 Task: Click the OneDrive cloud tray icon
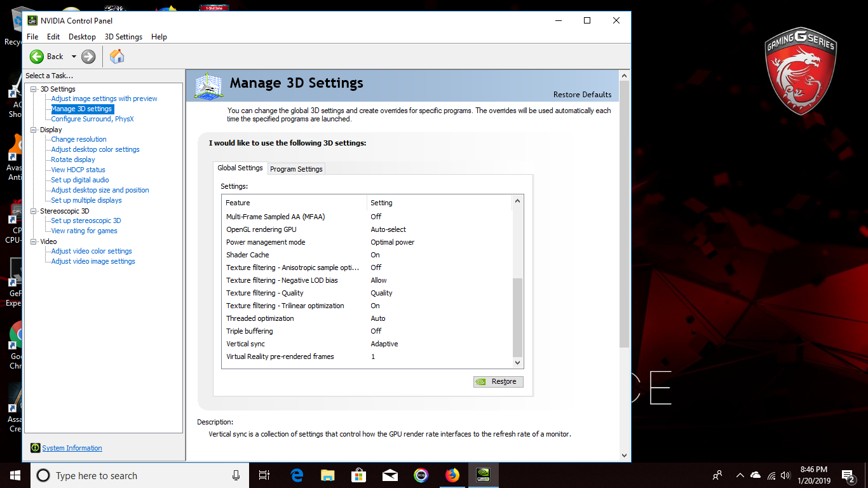[756, 475]
